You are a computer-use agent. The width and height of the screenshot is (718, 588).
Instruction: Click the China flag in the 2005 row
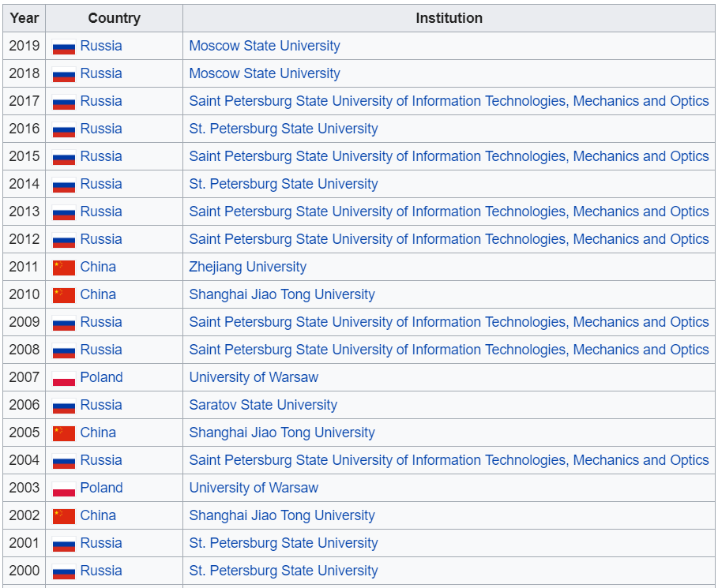(x=64, y=433)
